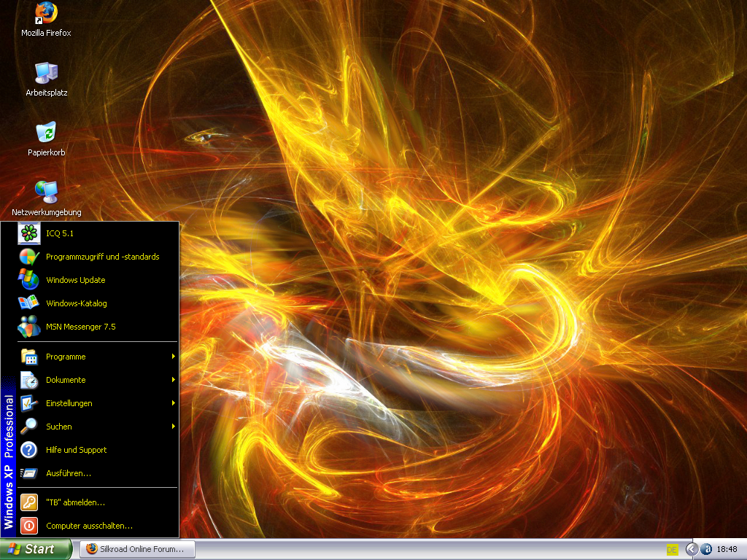Open the Mozilla Firefox desktop icon

pyautogui.click(x=46, y=15)
